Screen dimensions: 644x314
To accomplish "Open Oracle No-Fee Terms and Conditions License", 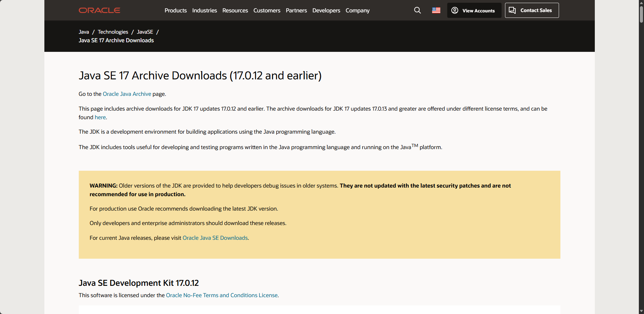I will pos(222,295).
